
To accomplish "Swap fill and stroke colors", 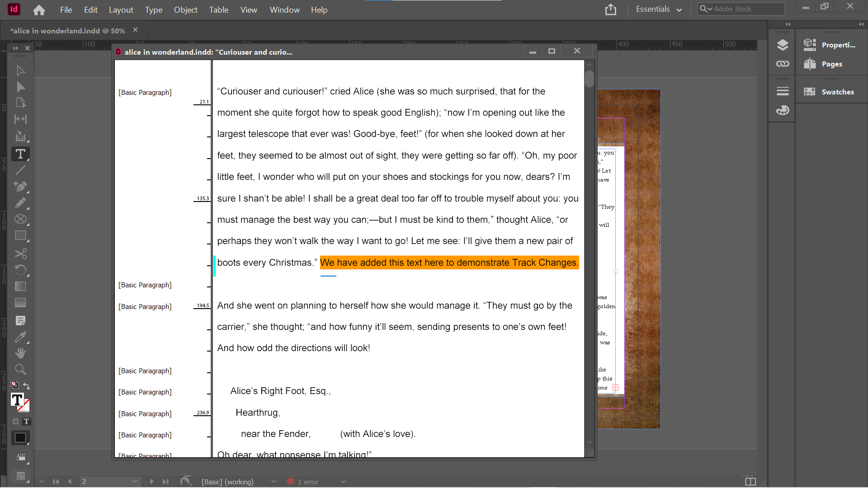I will tap(26, 386).
